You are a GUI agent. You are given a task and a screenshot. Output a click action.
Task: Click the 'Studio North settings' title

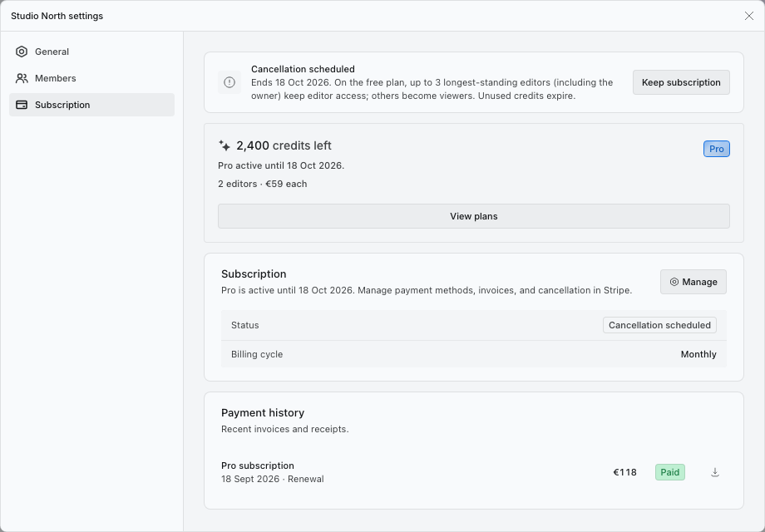click(57, 16)
